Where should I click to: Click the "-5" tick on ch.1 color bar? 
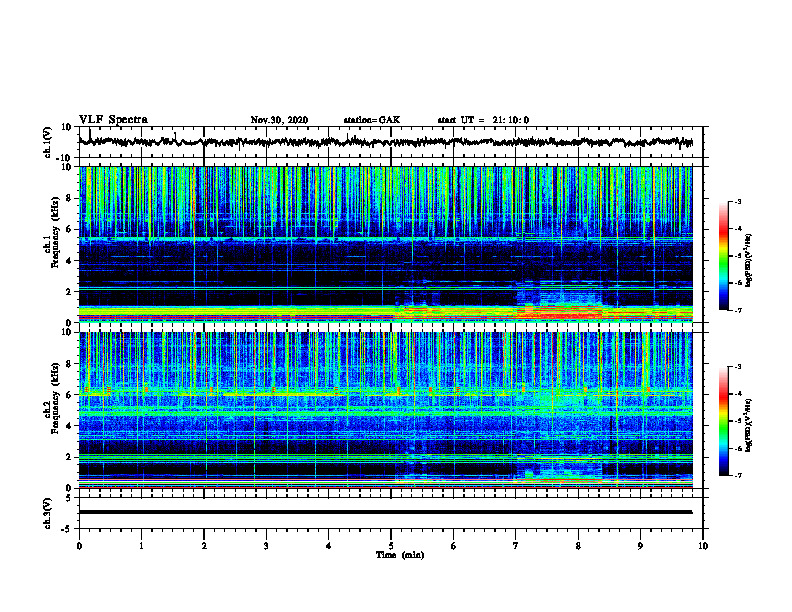[x=737, y=256]
